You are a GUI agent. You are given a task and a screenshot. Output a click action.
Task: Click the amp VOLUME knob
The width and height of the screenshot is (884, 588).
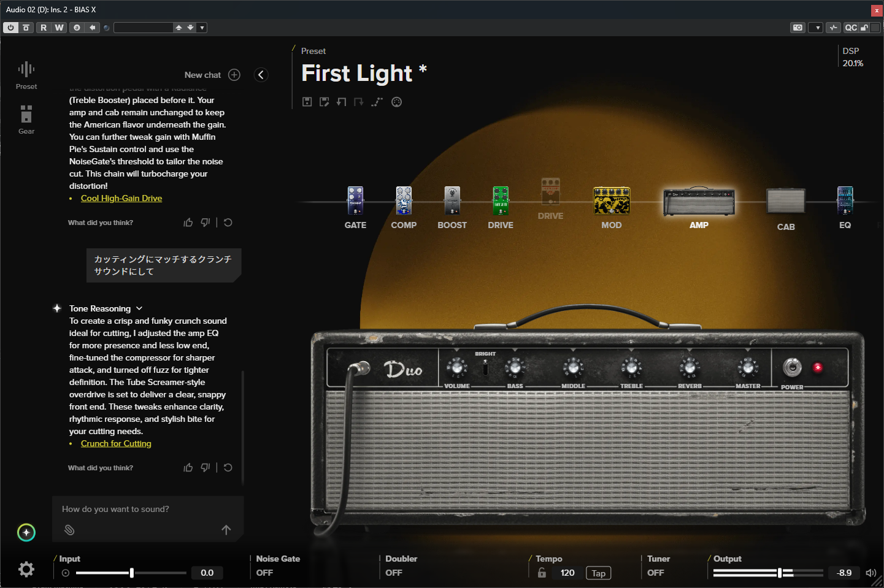point(456,367)
